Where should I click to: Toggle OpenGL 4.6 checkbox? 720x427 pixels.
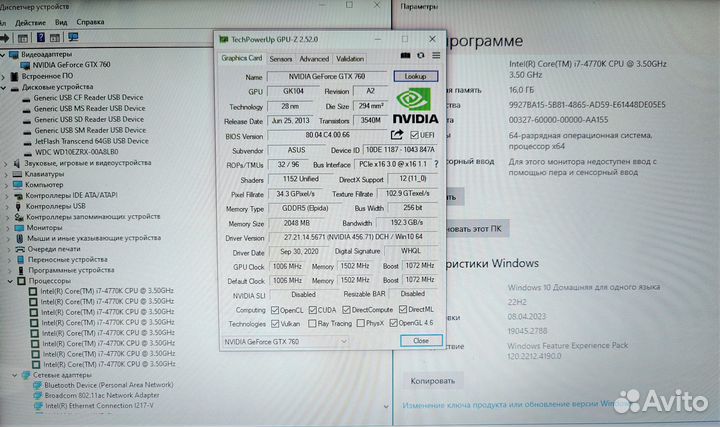(x=394, y=323)
